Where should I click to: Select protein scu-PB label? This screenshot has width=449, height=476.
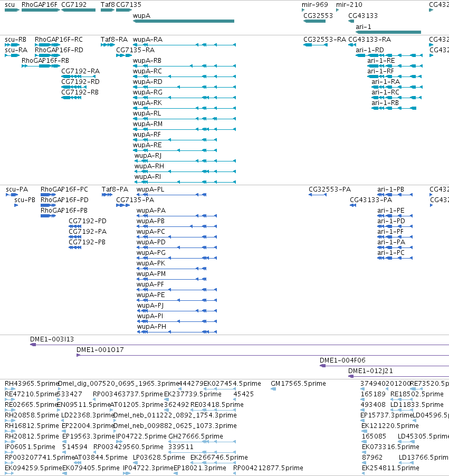point(25,200)
